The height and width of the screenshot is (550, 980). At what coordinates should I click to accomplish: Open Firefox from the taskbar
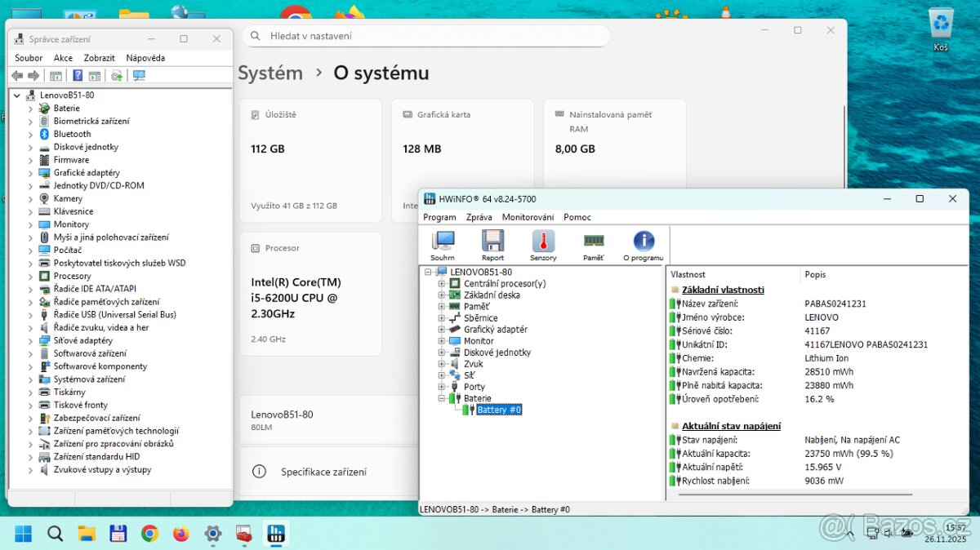coord(180,533)
